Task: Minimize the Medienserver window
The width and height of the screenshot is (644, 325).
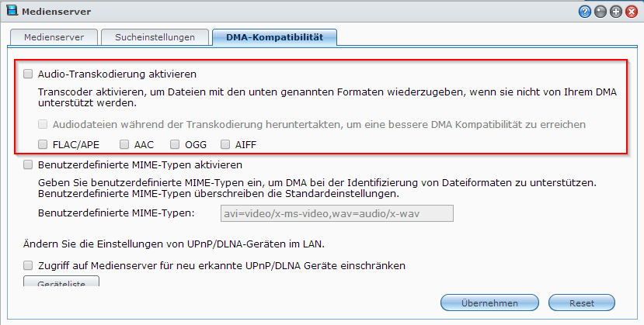Action: click(x=600, y=12)
